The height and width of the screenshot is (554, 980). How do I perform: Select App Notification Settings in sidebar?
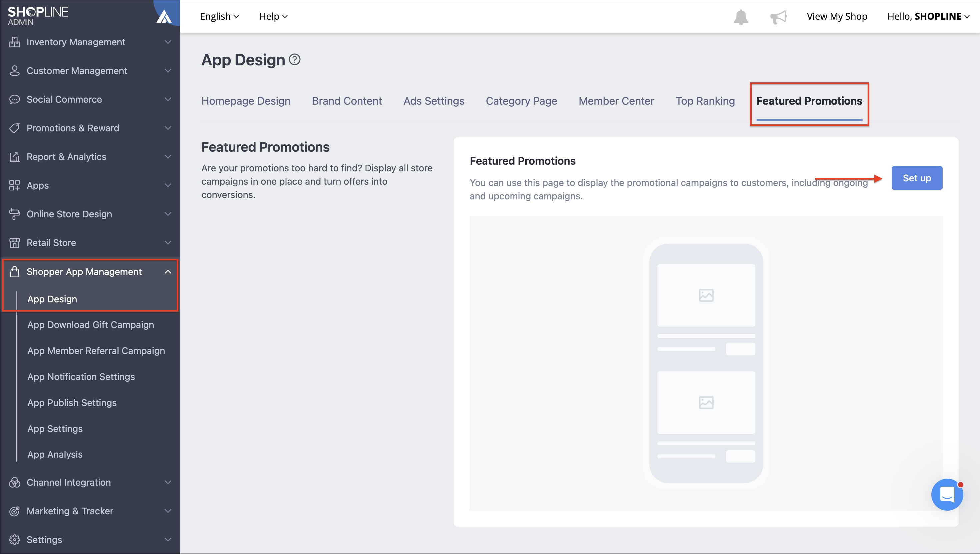[81, 377]
